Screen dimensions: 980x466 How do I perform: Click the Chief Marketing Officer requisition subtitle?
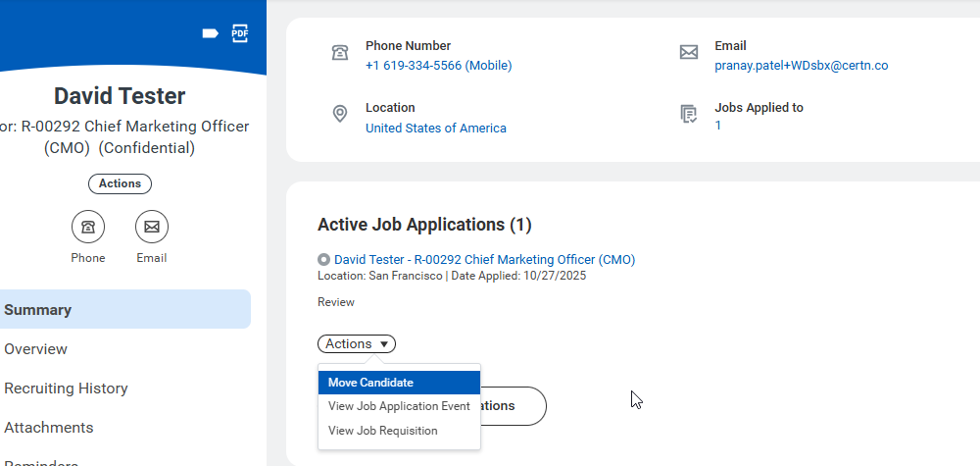[x=124, y=137]
